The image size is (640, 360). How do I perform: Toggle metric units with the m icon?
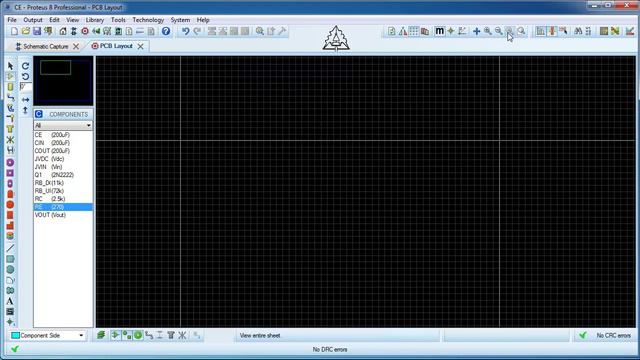439,31
